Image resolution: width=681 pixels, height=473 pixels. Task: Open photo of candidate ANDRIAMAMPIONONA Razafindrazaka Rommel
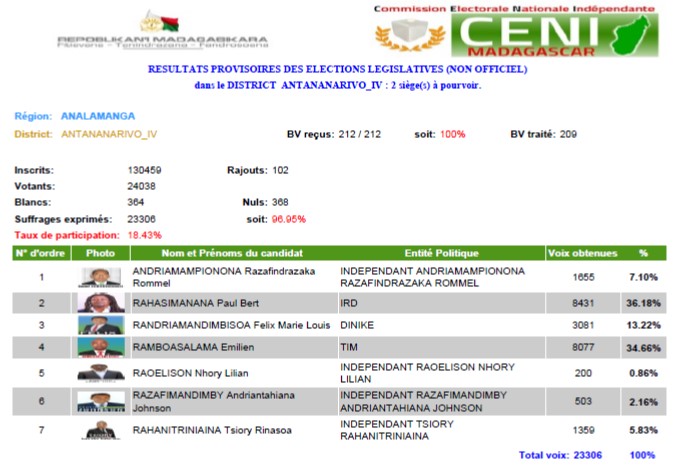coord(101,277)
